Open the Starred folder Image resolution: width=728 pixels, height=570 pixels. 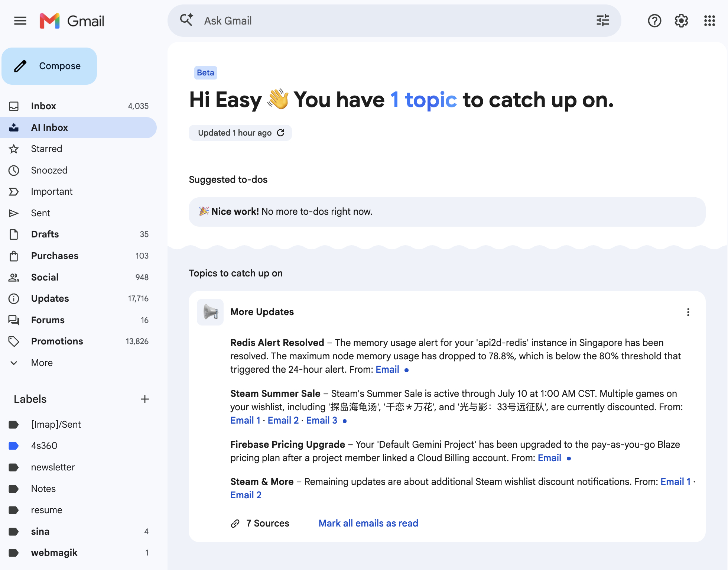click(78, 149)
